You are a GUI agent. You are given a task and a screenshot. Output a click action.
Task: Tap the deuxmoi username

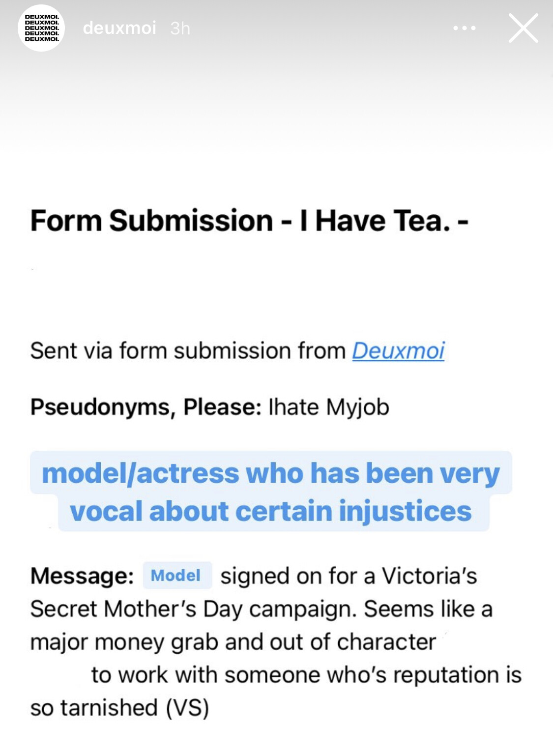[x=119, y=28]
